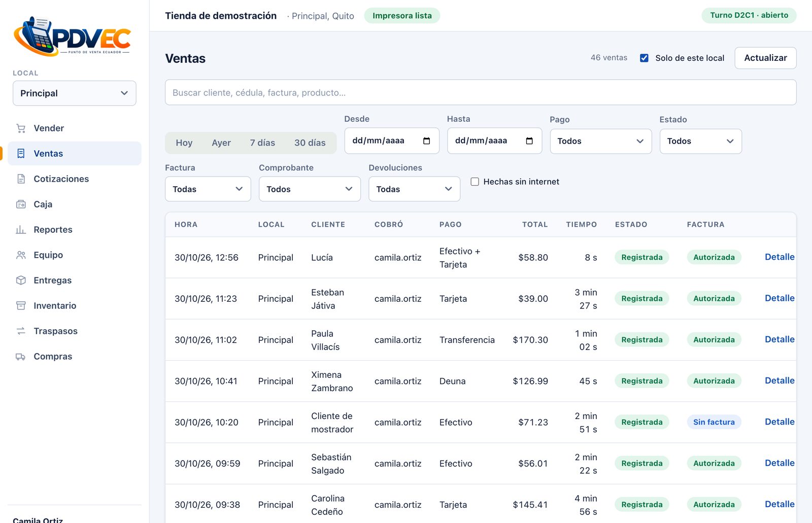The height and width of the screenshot is (523, 812).
Task: Click the Tienda de demostración title
Action: (x=221, y=16)
